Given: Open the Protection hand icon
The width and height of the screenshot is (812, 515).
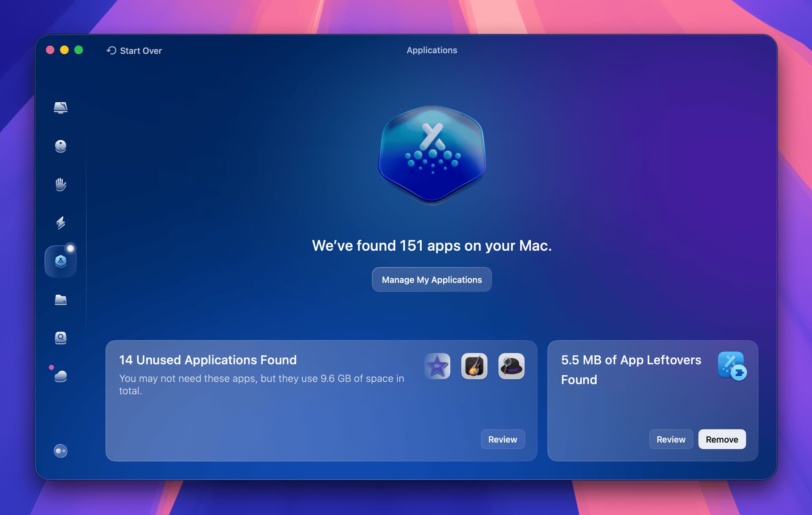Looking at the screenshot, I should (x=60, y=184).
